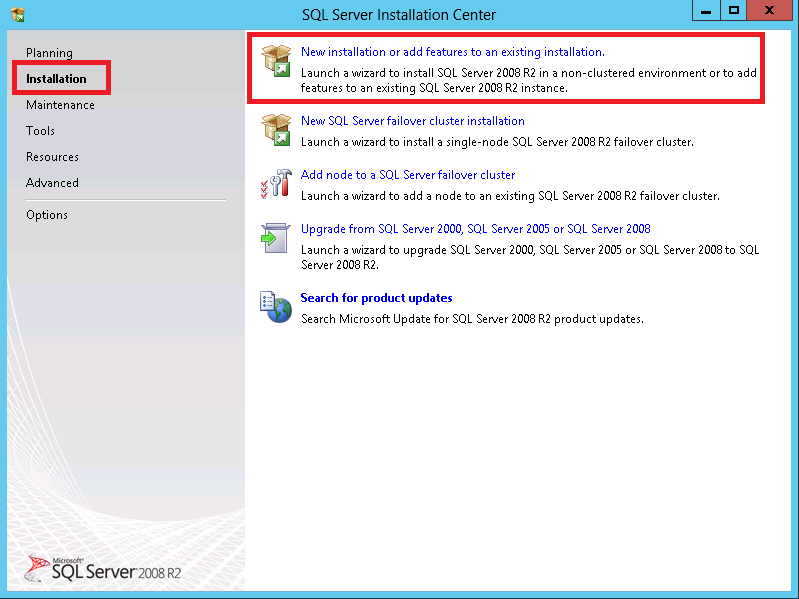This screenshot has width=799, height=599.
Task: Click the upgrade arrow icon
Action: point(276,237)
